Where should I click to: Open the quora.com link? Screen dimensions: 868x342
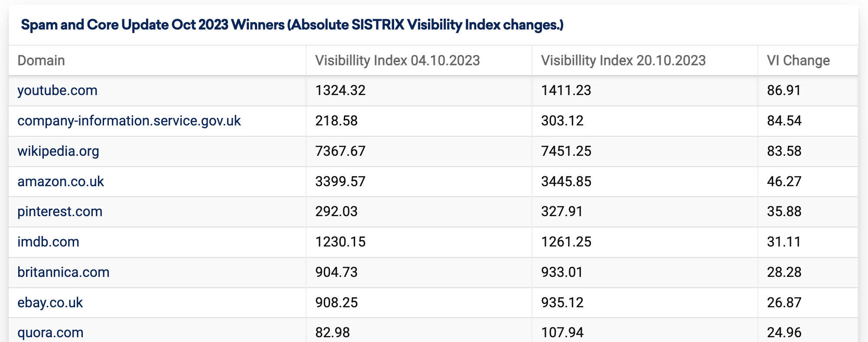point(50,332)
